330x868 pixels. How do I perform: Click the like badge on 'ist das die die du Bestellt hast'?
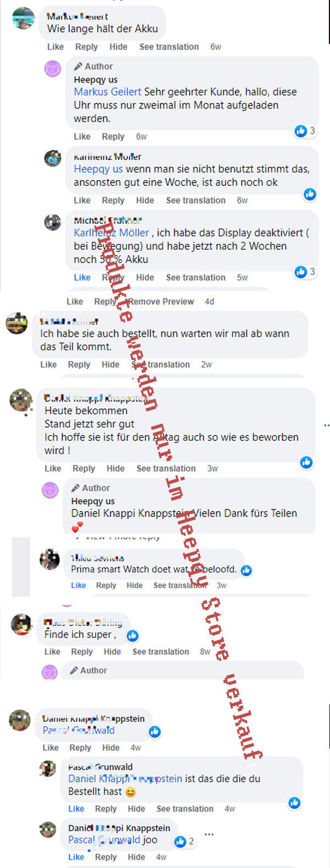[294, 803]
